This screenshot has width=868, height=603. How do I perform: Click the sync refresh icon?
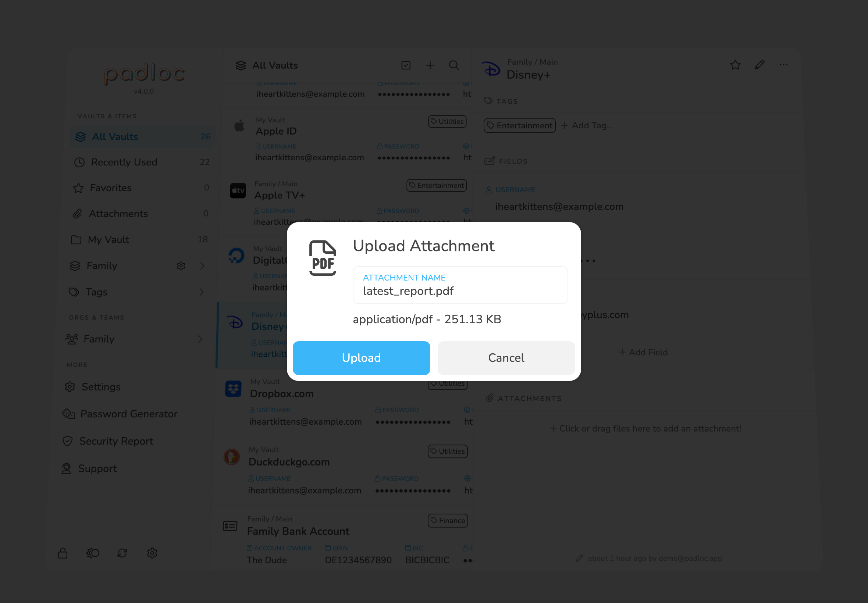[122, 553]
